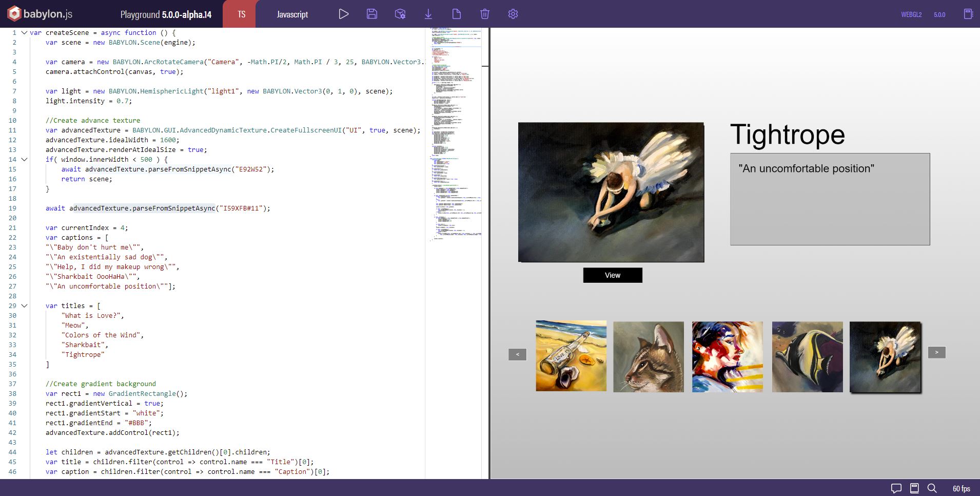Screen dimensions: 980x496
Task: Open playground settings gear
Action: 513,14
